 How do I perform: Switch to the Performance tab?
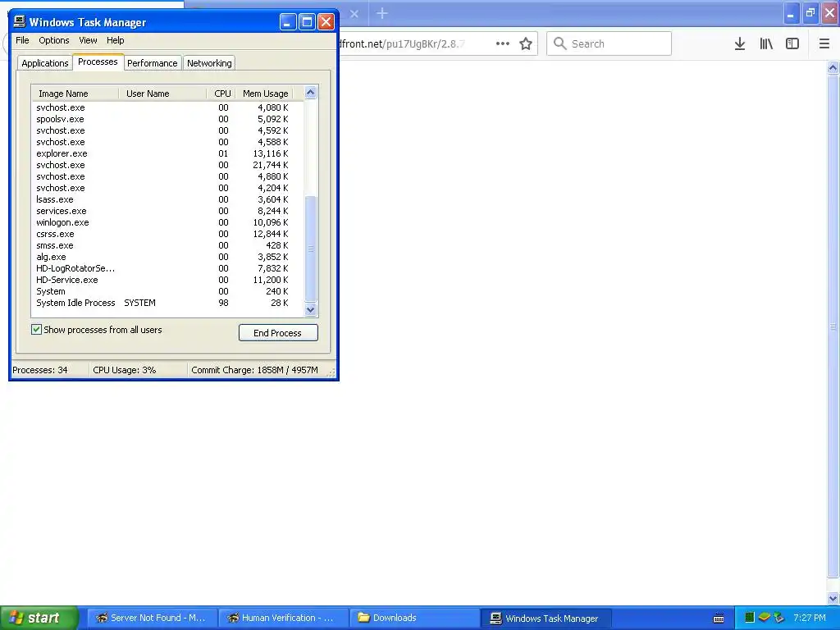152,63
